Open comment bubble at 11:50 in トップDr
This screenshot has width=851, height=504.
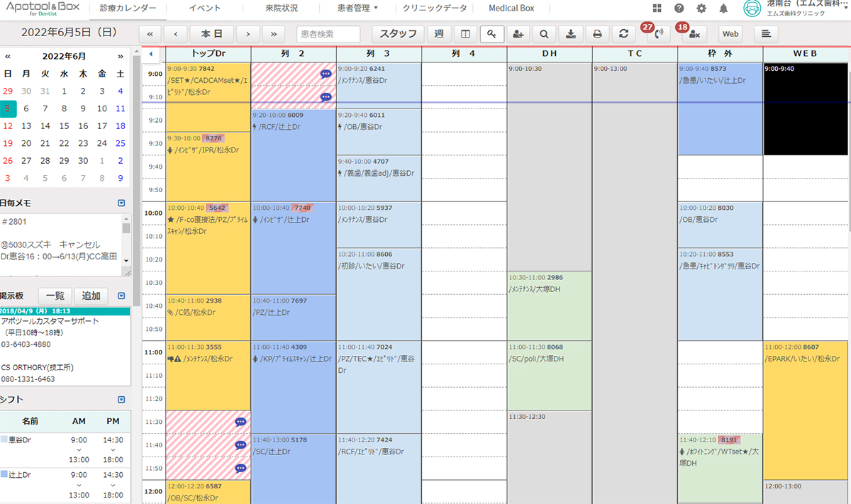coord(240,469)
